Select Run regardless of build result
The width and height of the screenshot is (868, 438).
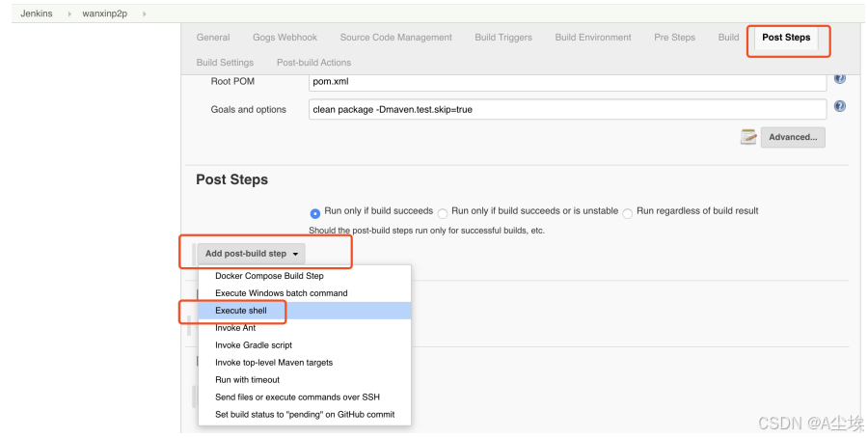(x=627, y=213)
